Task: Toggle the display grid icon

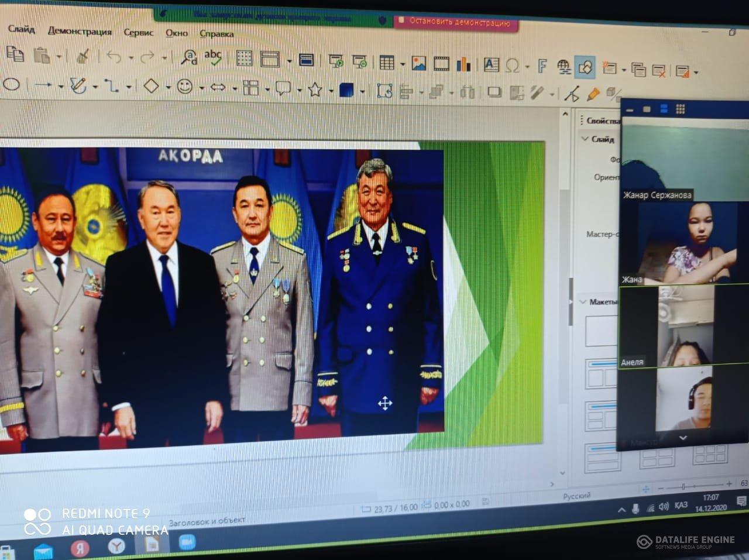Action: tap(244, 58)
